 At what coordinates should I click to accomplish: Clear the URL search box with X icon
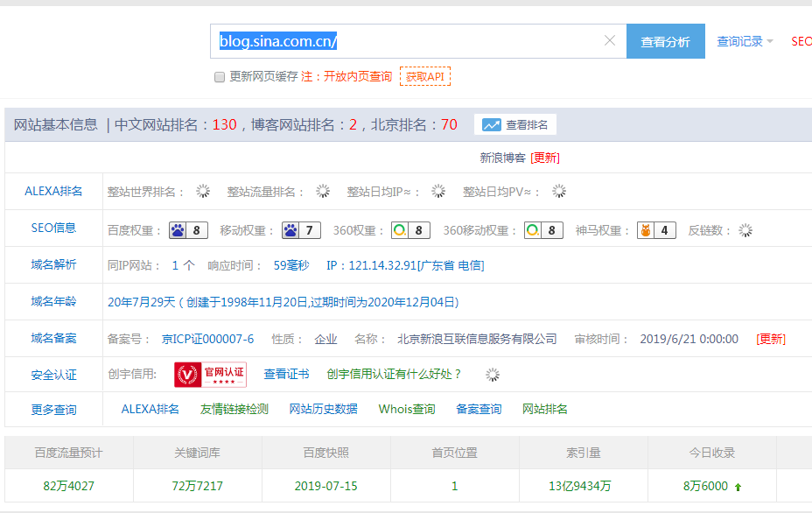[610, 41]
